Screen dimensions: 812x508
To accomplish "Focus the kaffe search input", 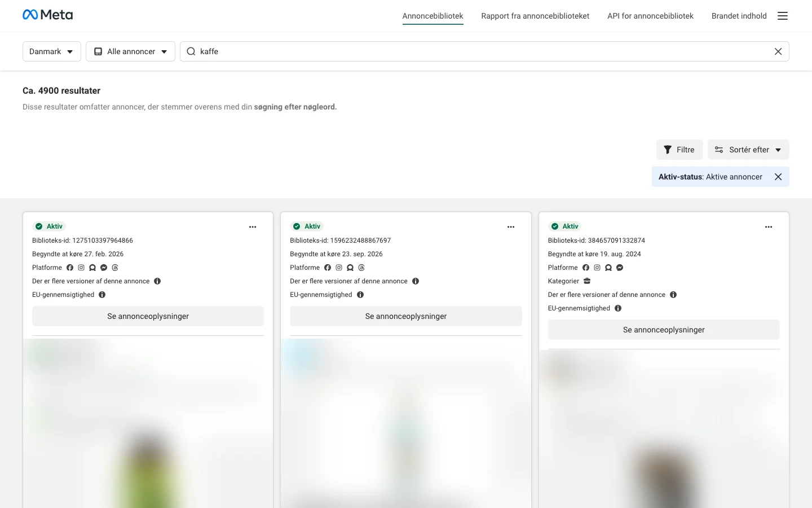I will 484,51.
